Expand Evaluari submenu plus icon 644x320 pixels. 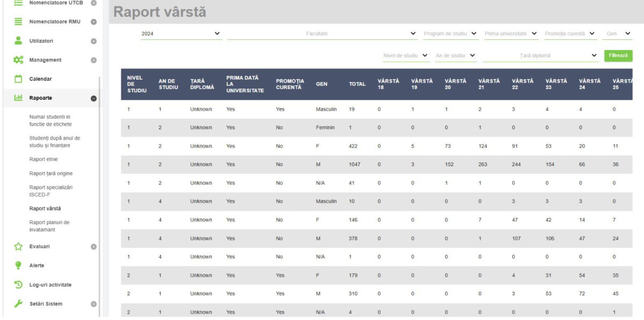93,247
